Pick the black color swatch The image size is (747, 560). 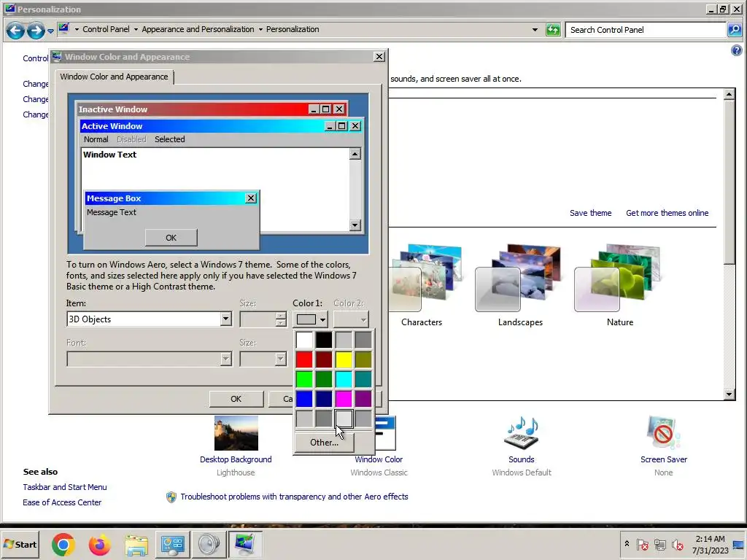pos(324,340)
